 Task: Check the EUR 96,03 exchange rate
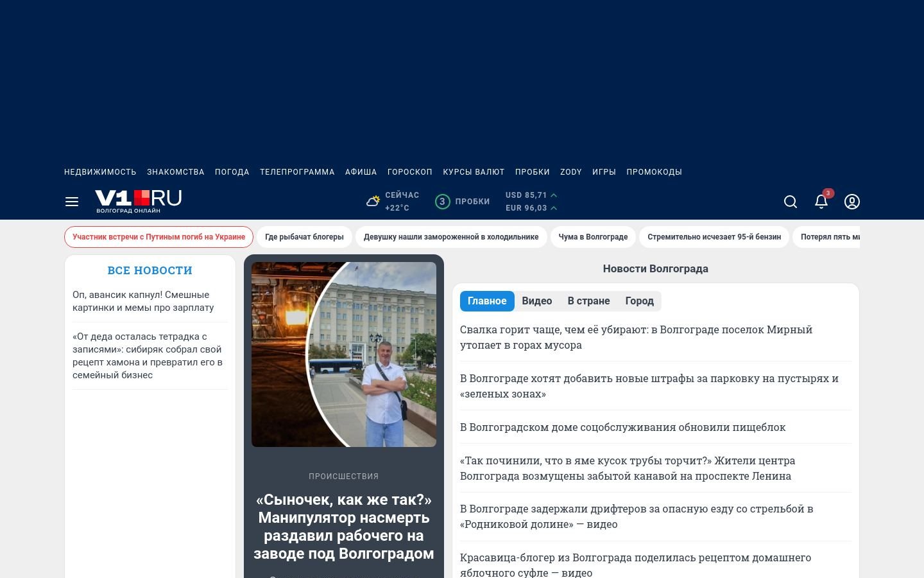531,208
